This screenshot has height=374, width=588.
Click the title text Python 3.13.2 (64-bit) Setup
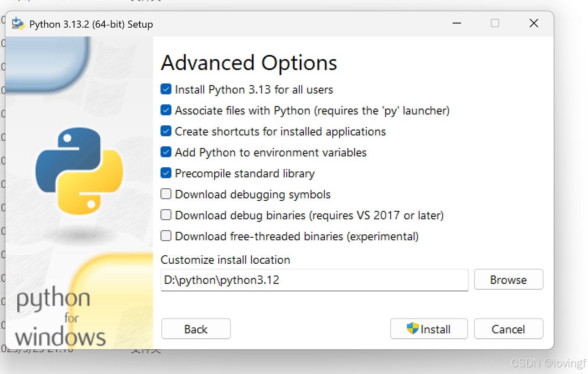tap(91, 24)
